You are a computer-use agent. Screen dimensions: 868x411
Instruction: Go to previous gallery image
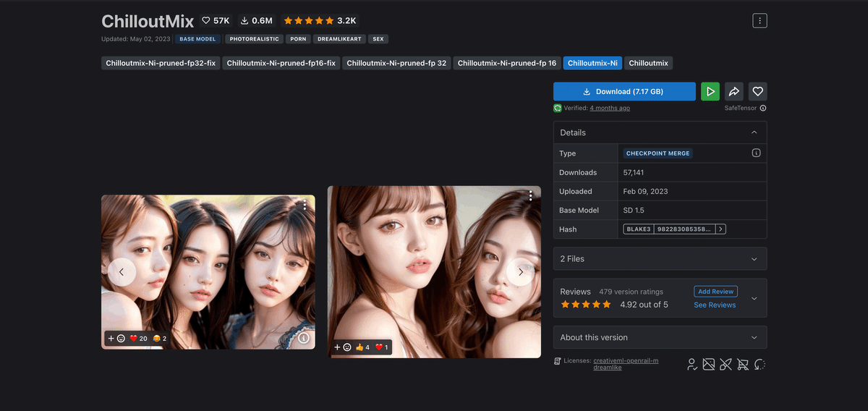click(x=122, y=272)
